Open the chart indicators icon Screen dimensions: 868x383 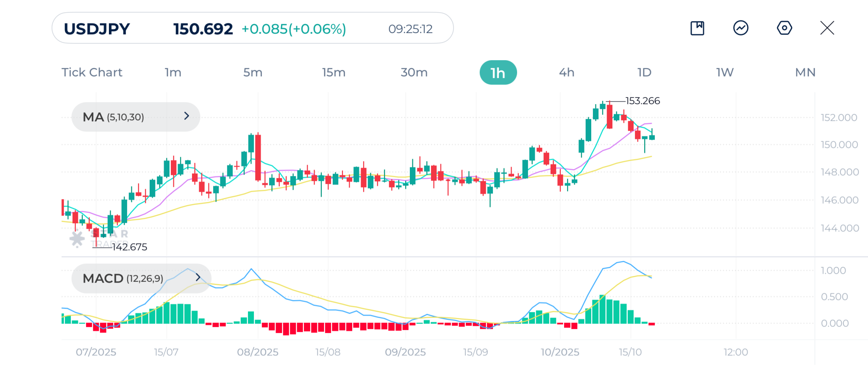coord(740,28)
